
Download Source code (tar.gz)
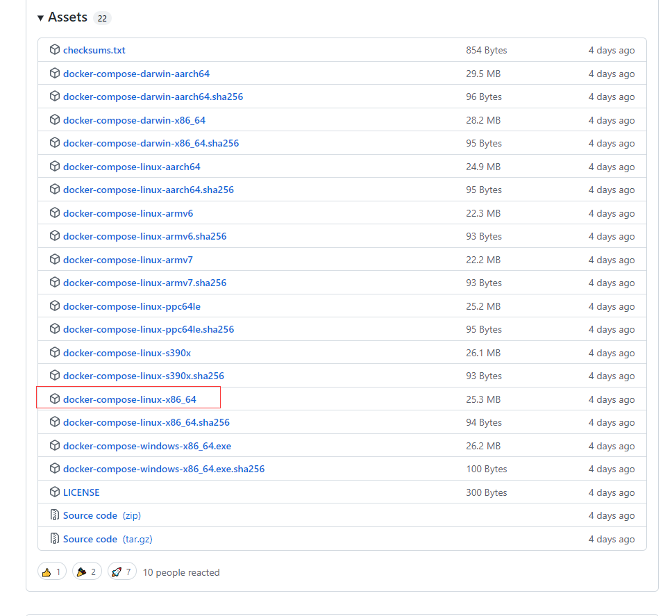coord(108,539)
